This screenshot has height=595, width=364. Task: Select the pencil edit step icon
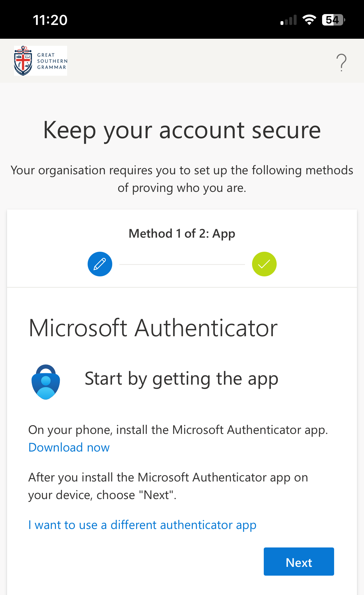tap(100, 264)
